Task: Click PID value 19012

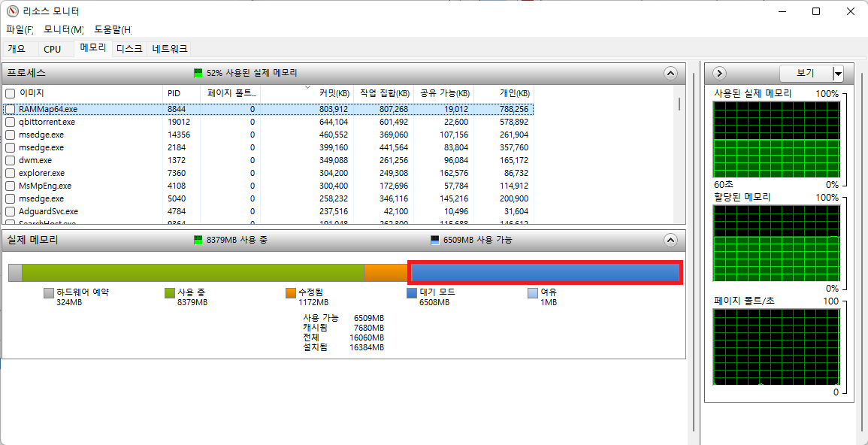Action: point(179,122)
